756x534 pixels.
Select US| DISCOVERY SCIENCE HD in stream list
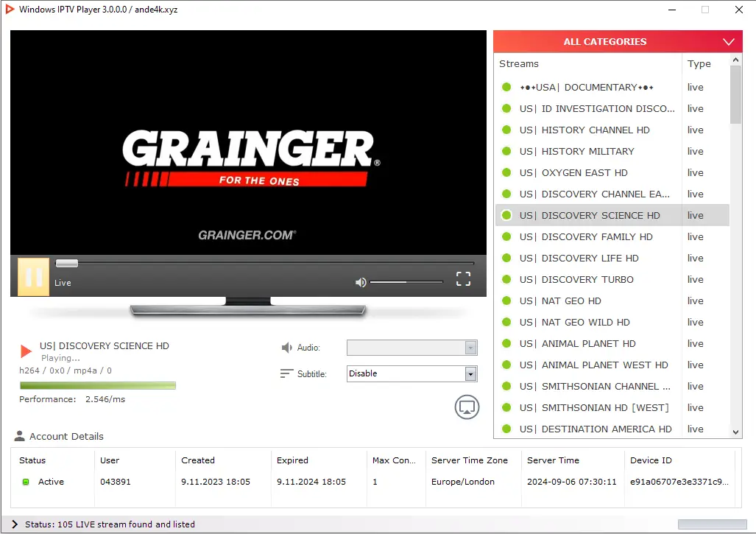pyautogui.click(x=612, y=216)
